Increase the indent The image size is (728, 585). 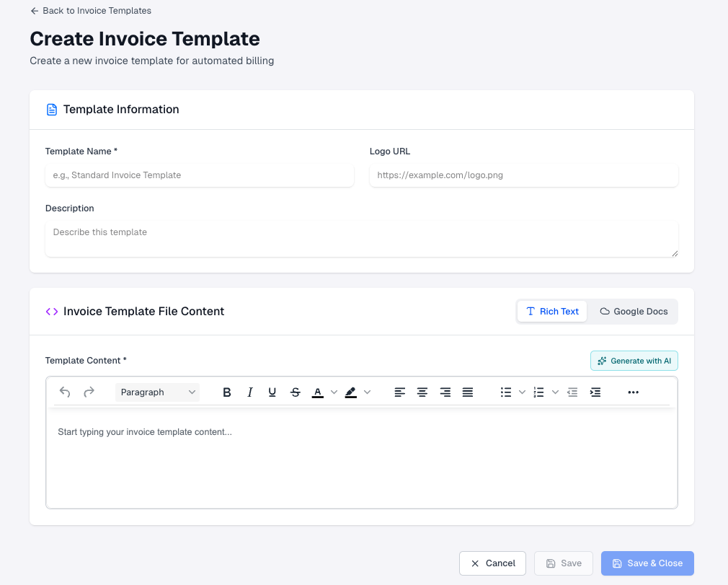tap(595, 392)
